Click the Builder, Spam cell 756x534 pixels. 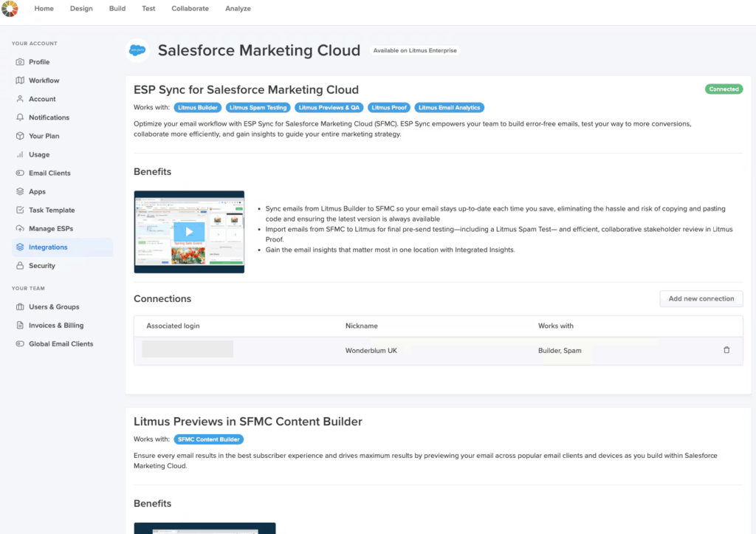(x=560, y=351)
